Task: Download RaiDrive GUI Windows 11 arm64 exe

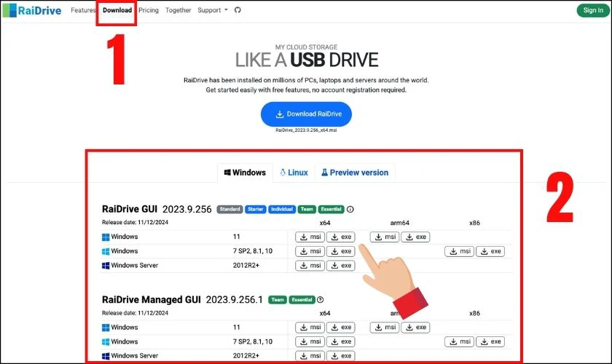Action: click(416, 237)
